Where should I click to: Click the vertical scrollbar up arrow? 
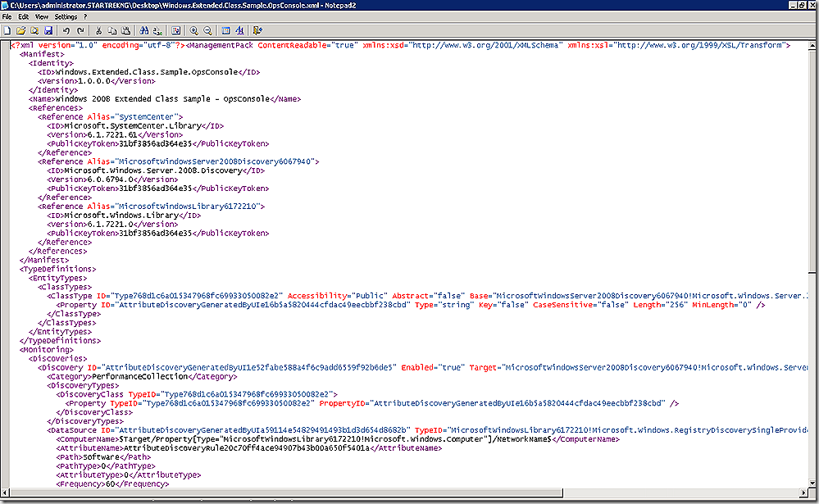[812, 45]
